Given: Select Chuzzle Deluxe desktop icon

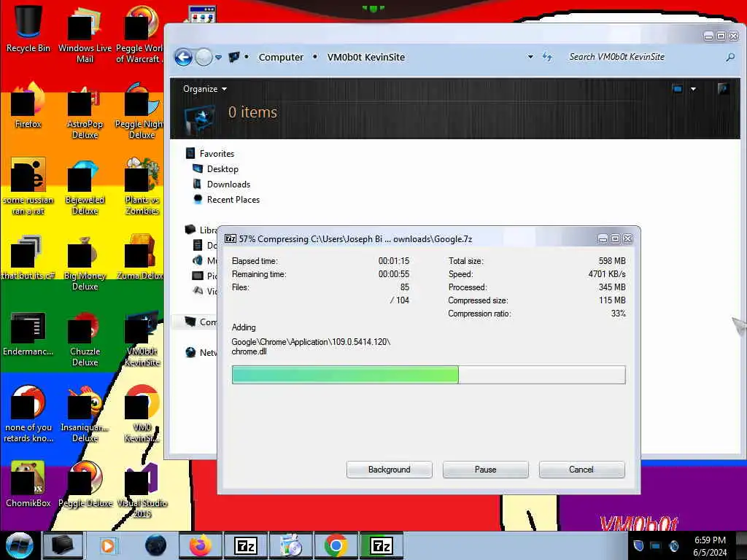Looking at the screenshot, I should point(85,338).
